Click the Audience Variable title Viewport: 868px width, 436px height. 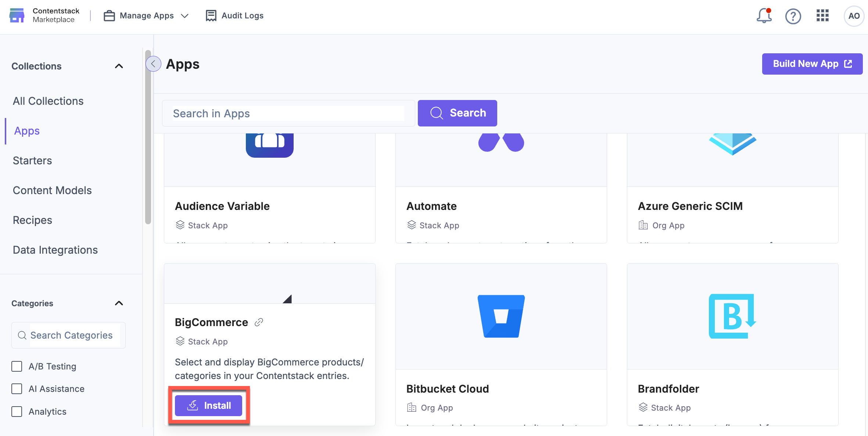click(222, 206)
